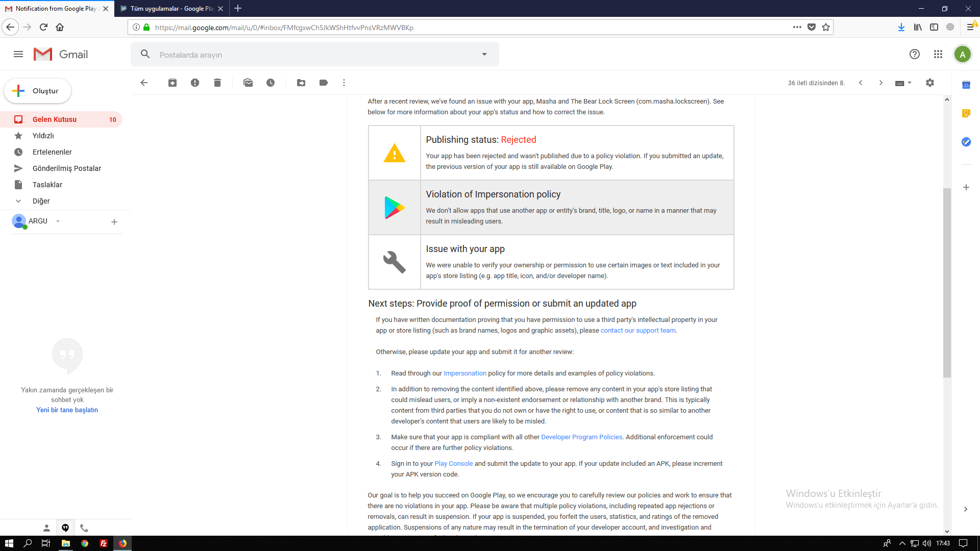Screen dimensions: 980x551
Task: Open Calendar side panel
Action: coord(966,85)
